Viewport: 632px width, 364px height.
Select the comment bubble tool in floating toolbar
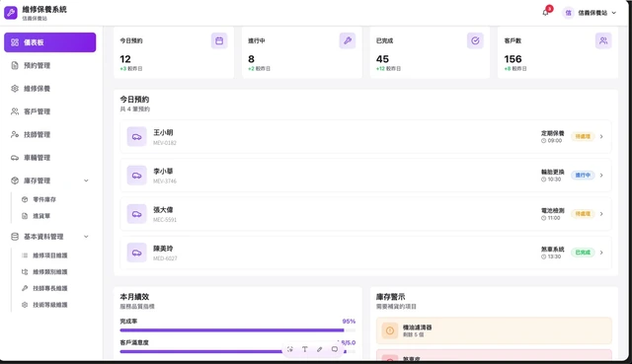pos(335,349)
